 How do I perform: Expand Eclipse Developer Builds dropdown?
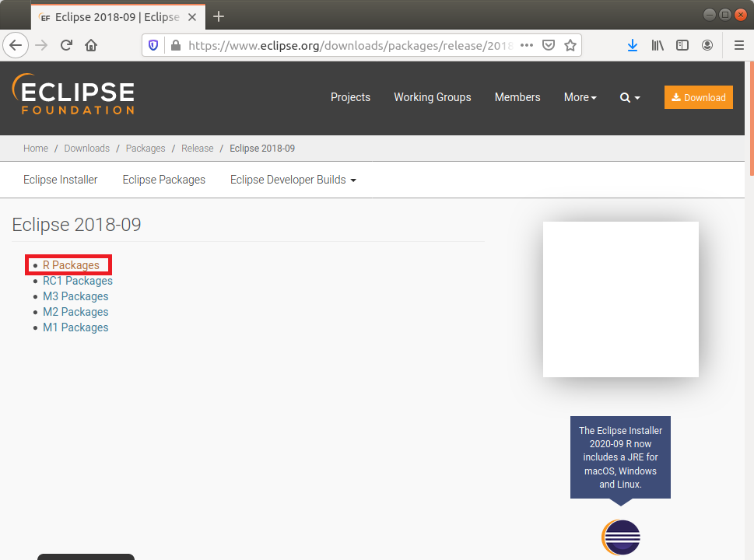[293, 180]
